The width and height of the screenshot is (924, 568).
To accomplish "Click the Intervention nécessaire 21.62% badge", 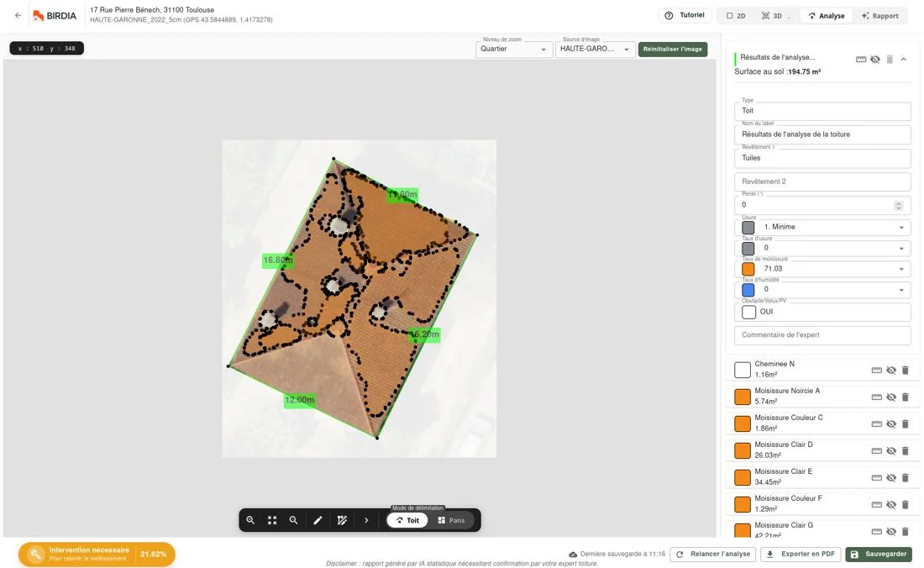I will [x=97, y=555].
